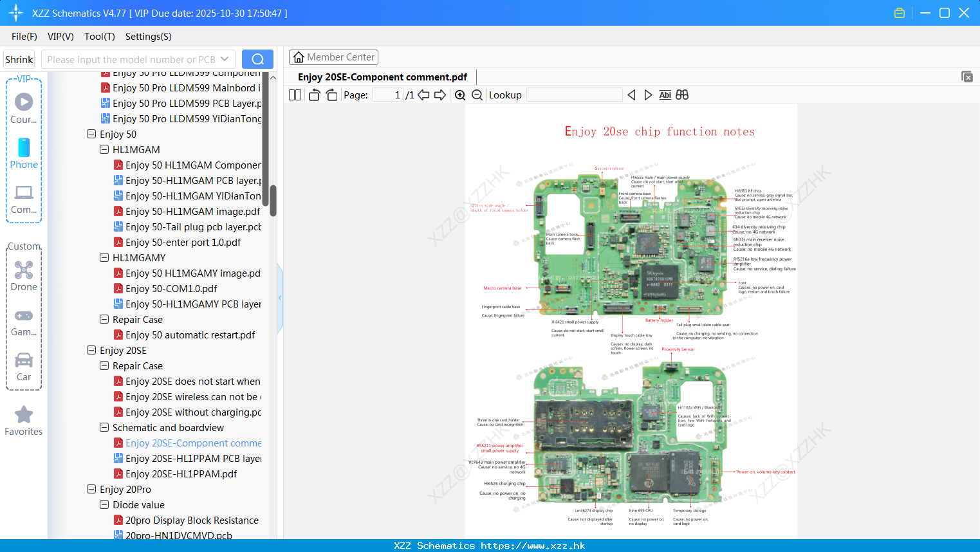Toggle two-page view layout icon
This screenshot has width=980, height=552.
(x=295, y=95)
